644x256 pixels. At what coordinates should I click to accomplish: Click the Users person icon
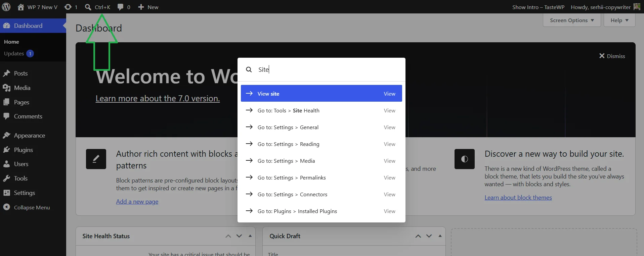(x=6, y=164)
